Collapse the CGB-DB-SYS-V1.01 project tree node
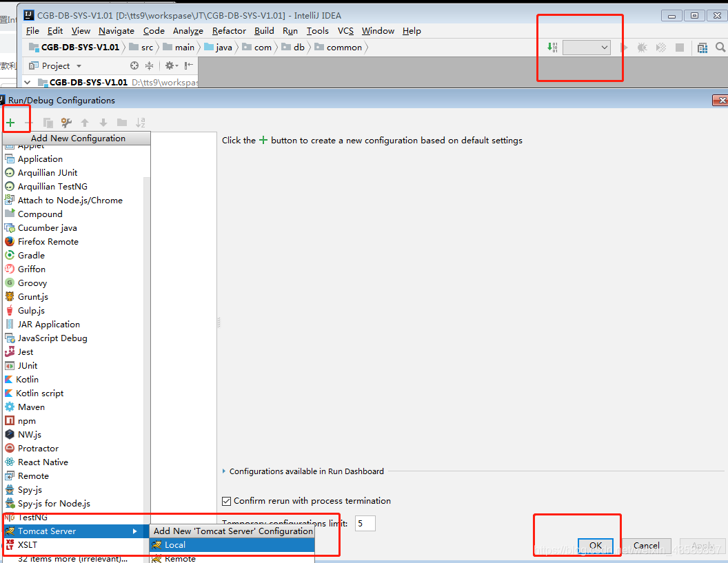The image size is (728, 563). click(28, 82)
